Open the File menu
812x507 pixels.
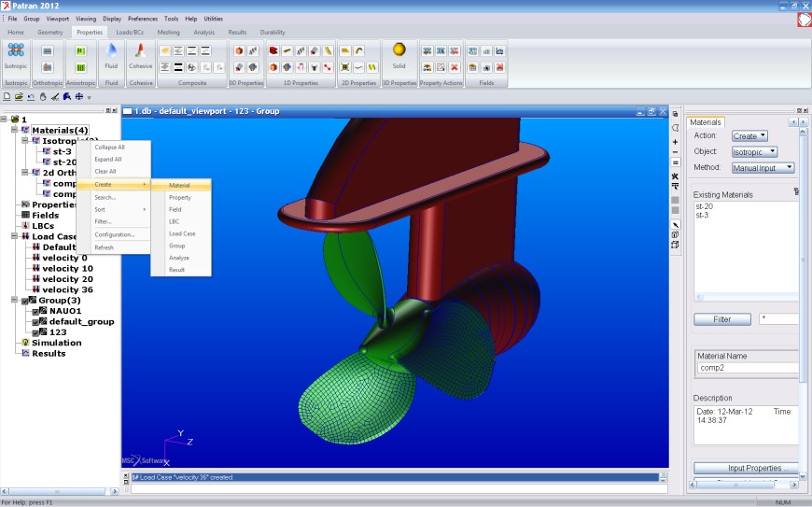(12, 19)
